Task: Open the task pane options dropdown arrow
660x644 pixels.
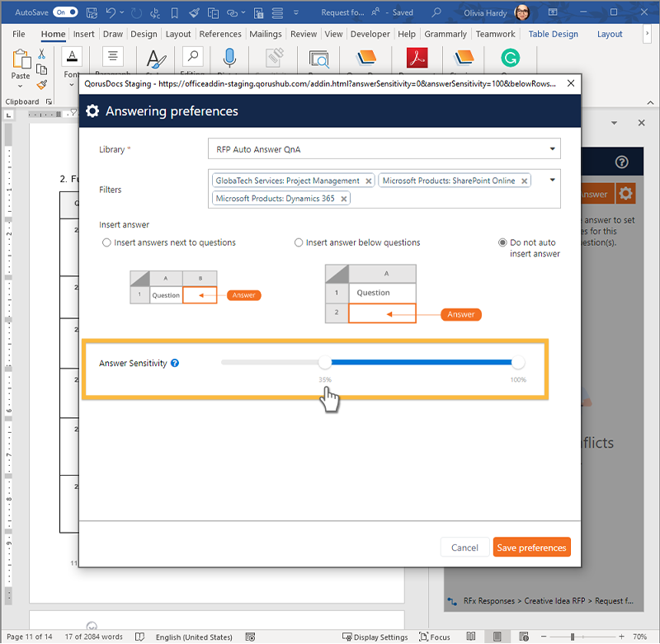Action: 614,123
